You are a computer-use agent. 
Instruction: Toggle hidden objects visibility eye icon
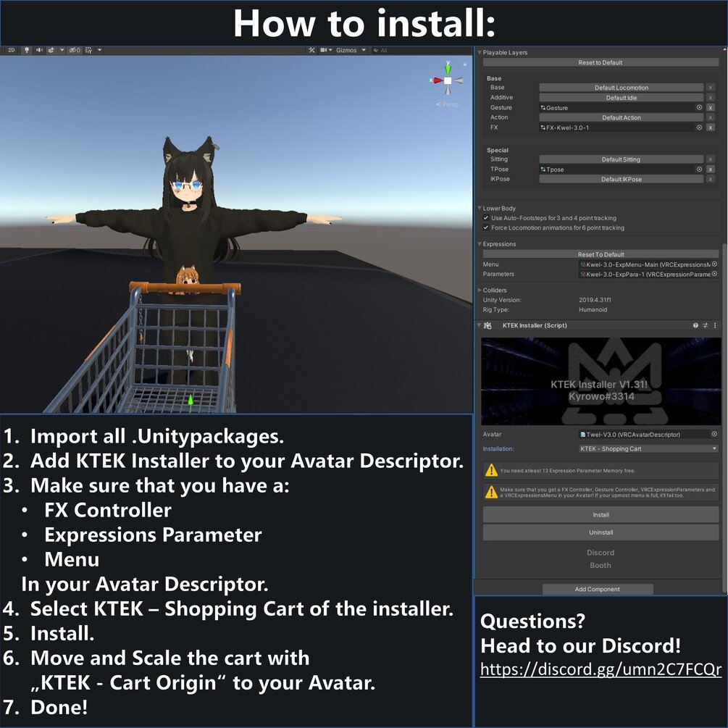point(75,50)
